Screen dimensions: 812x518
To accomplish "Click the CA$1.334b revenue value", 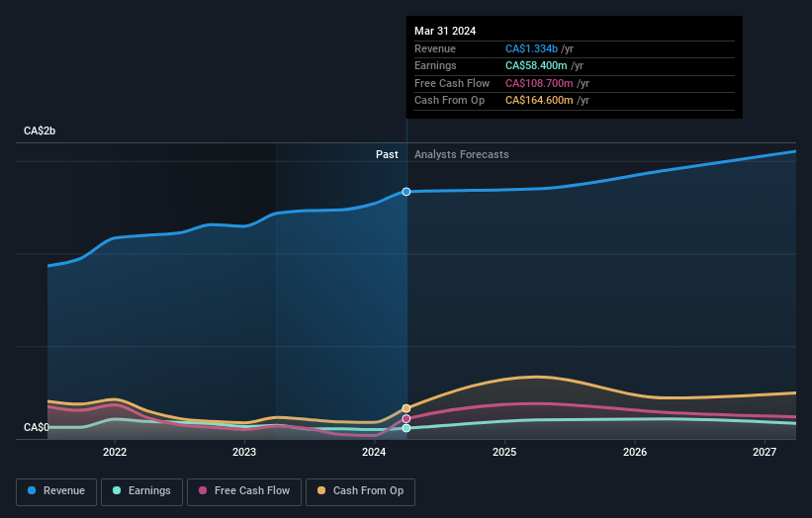I will [x=531, y=48].
